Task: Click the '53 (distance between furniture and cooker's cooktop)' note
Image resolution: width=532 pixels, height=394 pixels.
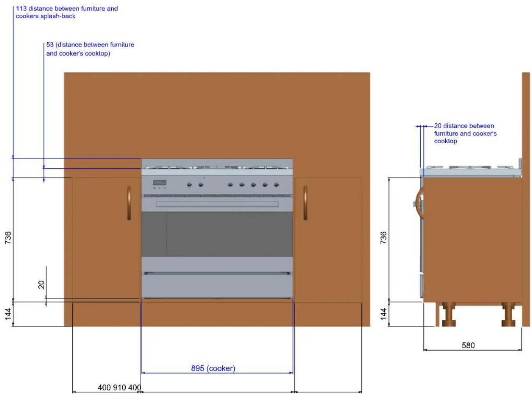Action: click(x=90, y=49)
